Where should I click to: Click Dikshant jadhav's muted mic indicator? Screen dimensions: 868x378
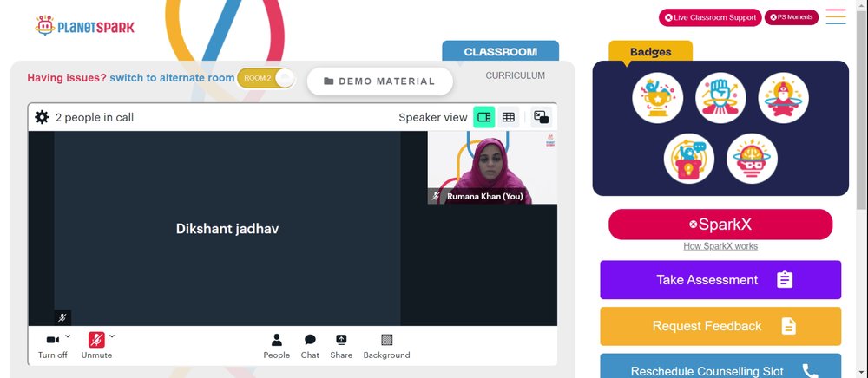click(62, 318)
